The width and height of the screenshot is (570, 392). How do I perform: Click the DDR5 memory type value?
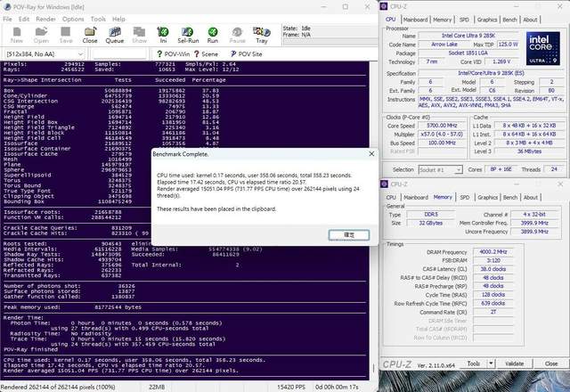pyautogui.click(x=431, y=215)
